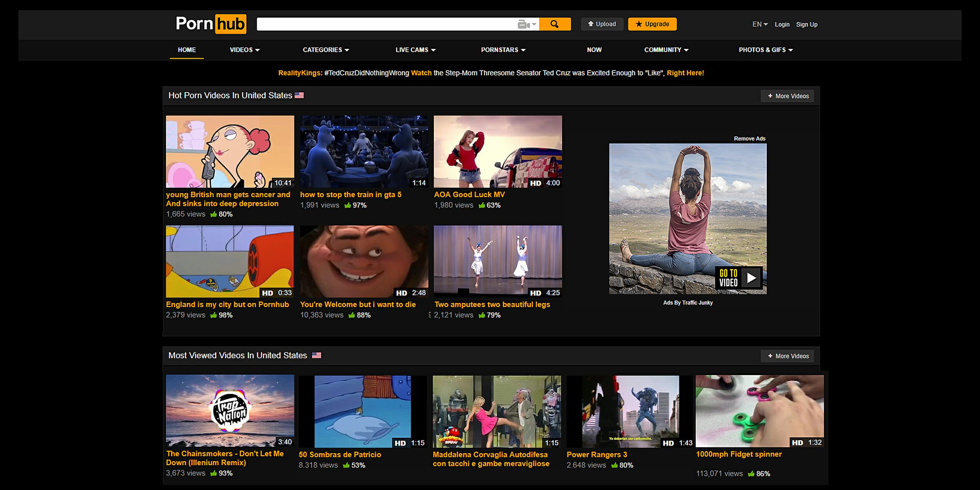Click the Sign Up link

coord(806,24)
